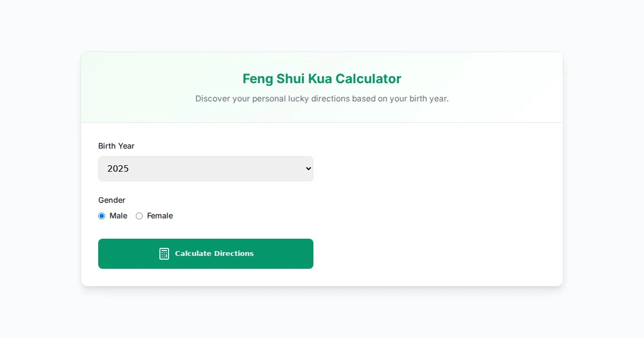Click the Female gender label text

(160, 216)
